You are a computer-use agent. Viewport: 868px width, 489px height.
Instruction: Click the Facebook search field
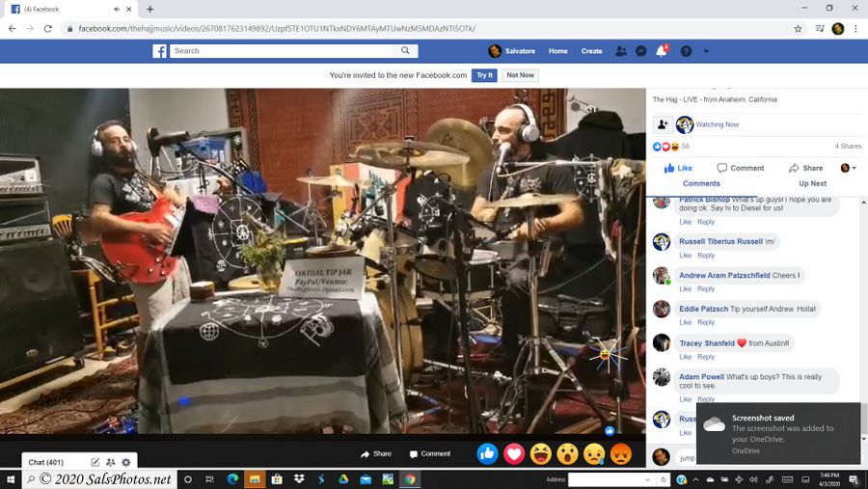click(289, 51)
